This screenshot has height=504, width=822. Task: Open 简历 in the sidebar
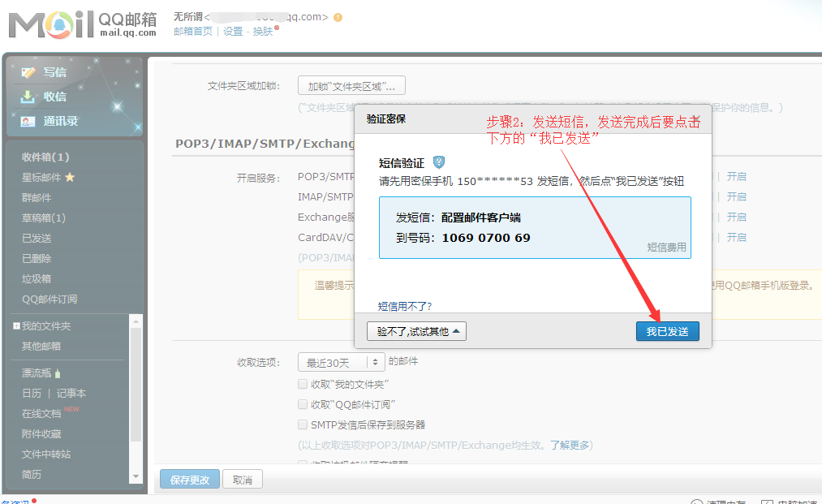(x=32, y=475)
